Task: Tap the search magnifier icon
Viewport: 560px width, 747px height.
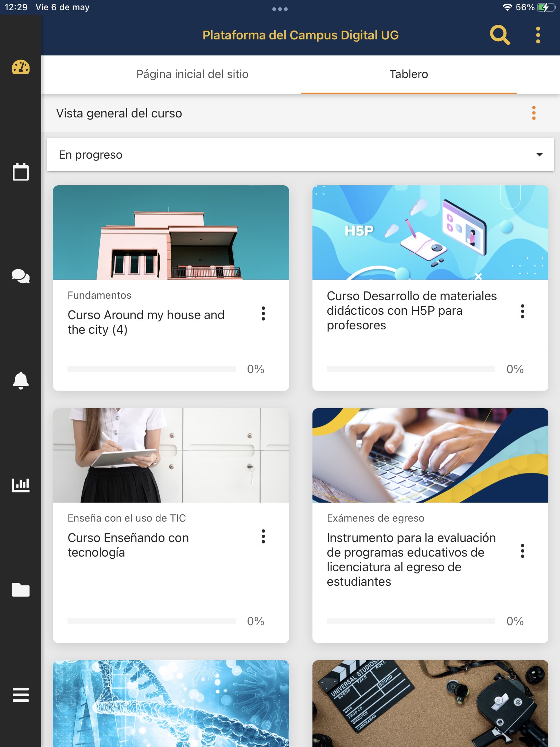Action: click(500, 35)
